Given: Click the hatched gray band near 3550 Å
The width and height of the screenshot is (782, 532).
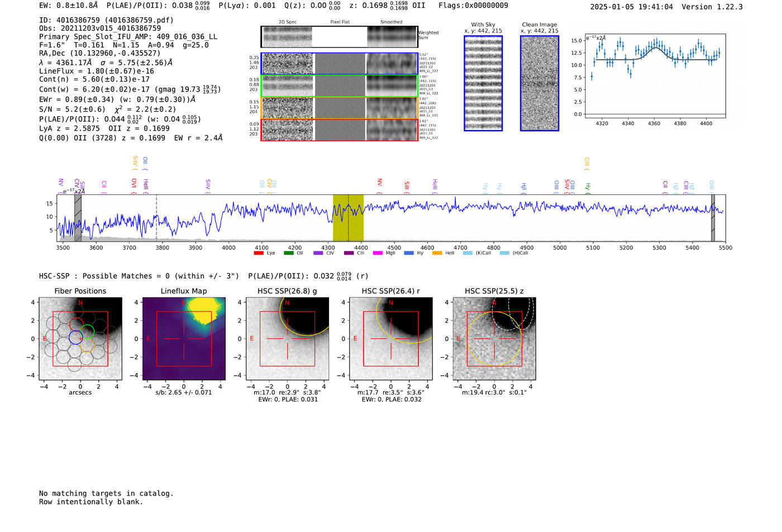Looking at the screenshot, I should point(78,218).
